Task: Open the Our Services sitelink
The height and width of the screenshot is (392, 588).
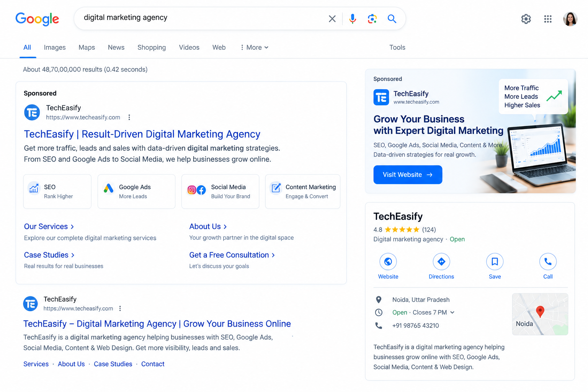Action: tap(49, 227)
